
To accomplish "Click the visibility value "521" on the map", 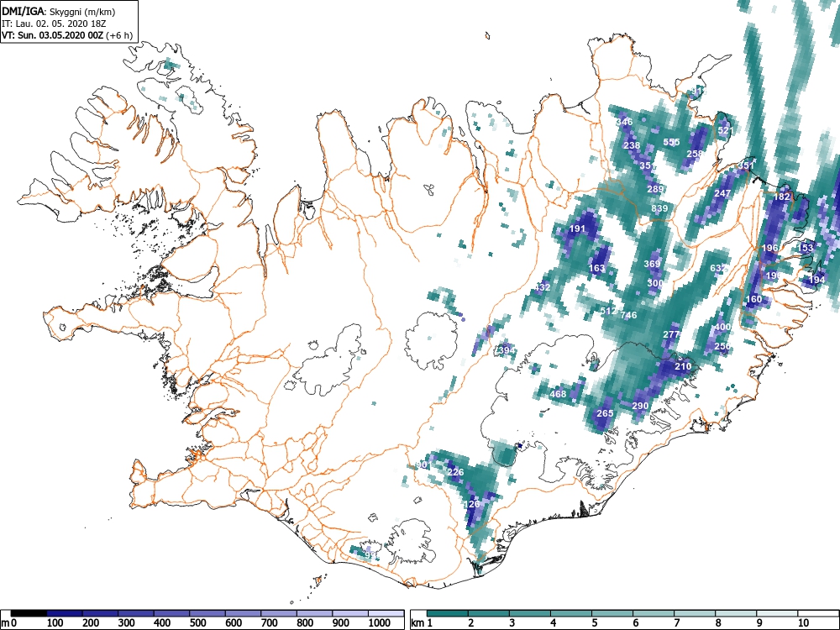I will coord(726,130).
